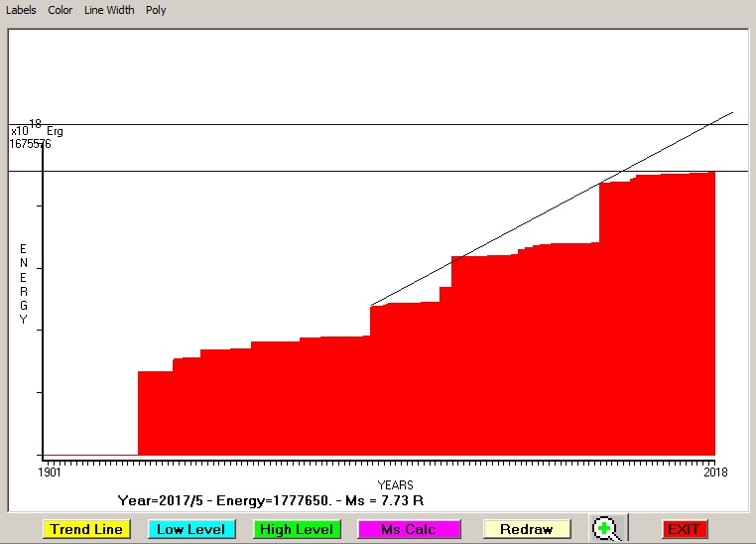Click the Year/Energy/Ms status readout text

coord(272,500)
